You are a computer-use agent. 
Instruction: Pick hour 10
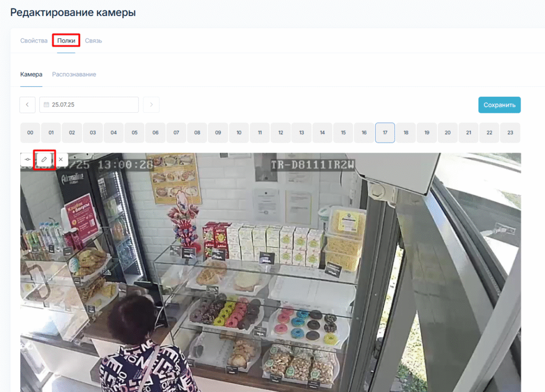(x=239, y=132)
